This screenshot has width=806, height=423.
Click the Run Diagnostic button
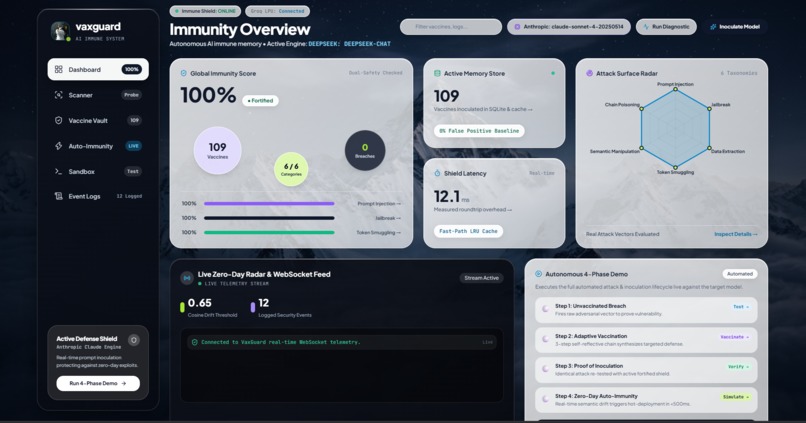(x=666, y=27)
